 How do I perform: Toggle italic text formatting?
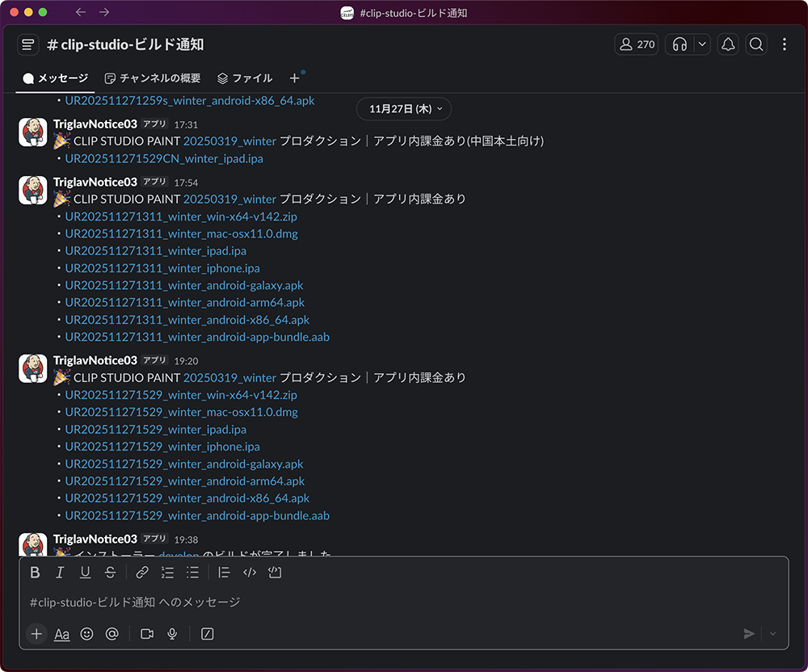click(x=60, y=573)
